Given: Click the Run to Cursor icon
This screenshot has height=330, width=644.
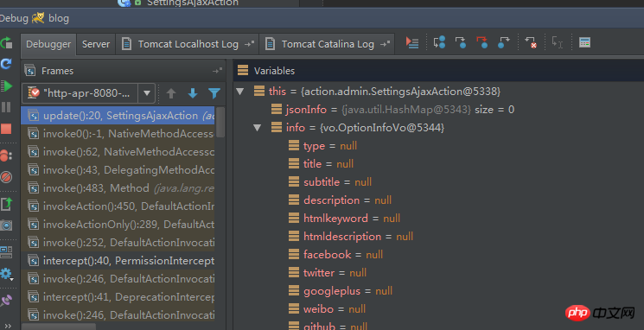Looking at the screenshot, I should [x=558, y=41].
